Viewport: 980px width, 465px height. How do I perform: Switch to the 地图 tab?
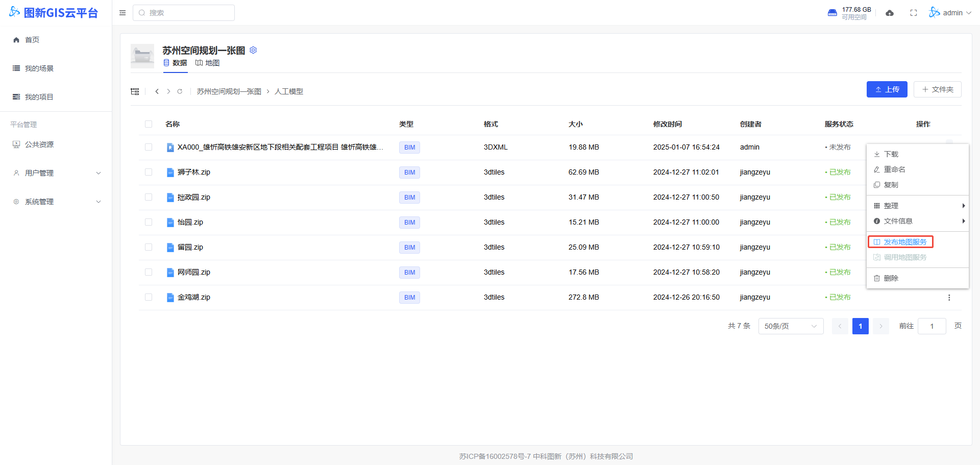(x=207, y=63)
